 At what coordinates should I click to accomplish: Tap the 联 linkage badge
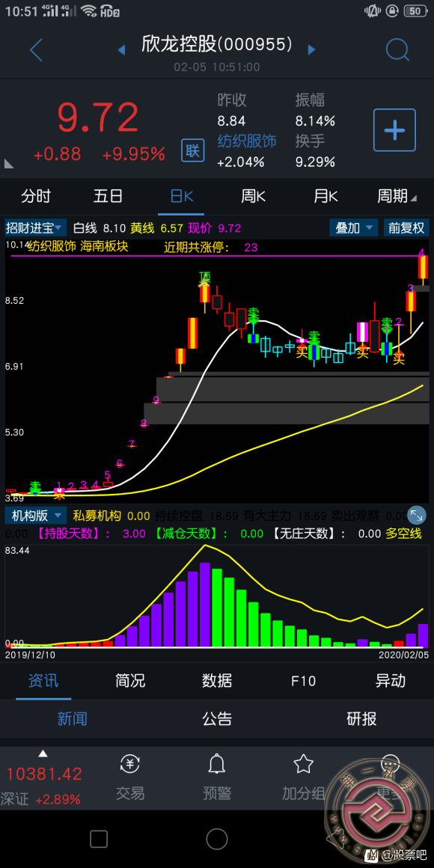[x=192, y=150]
